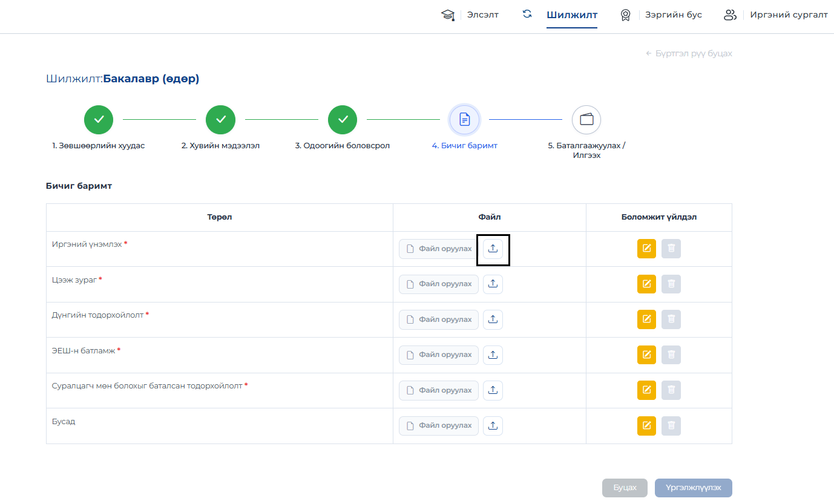Click Файл оруулах in Суралцагч мөн болохыг row
834x504 pixels.
[x=439, y=390]
